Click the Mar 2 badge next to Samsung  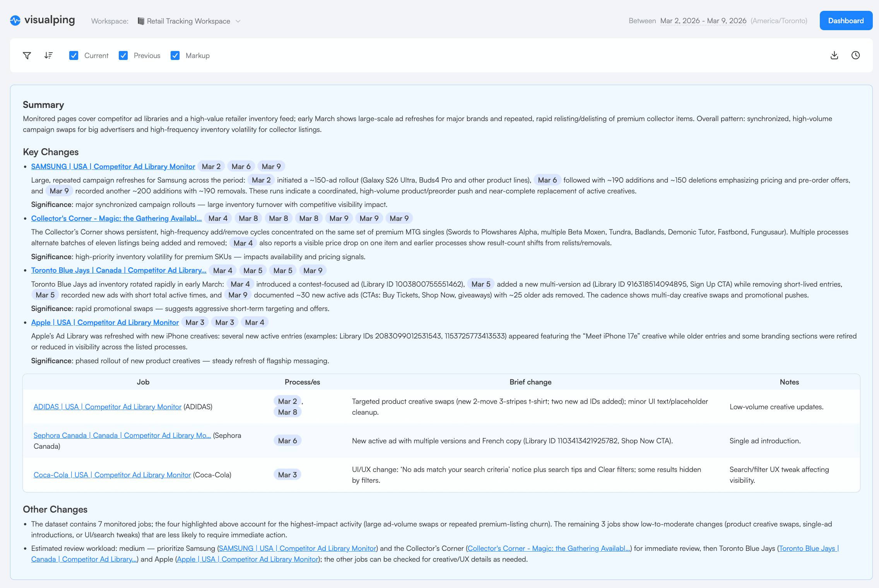pyautogui.click(x=211, y=166)
